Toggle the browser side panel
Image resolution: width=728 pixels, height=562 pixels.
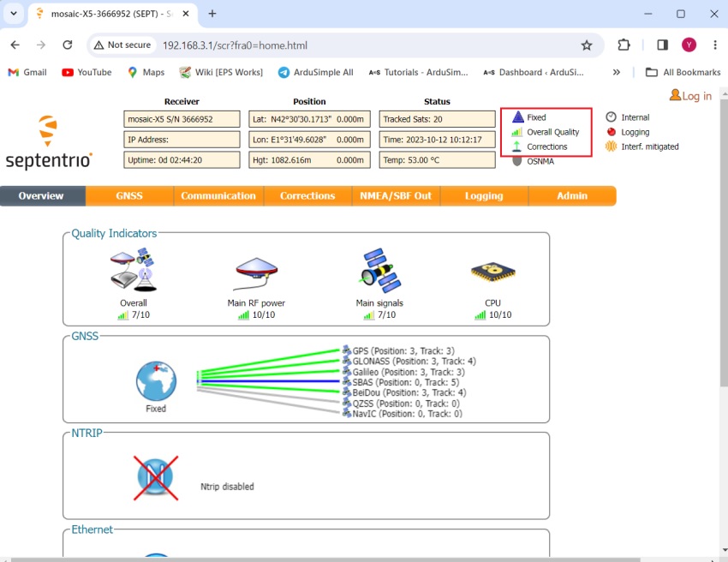[x=662, y=45]
